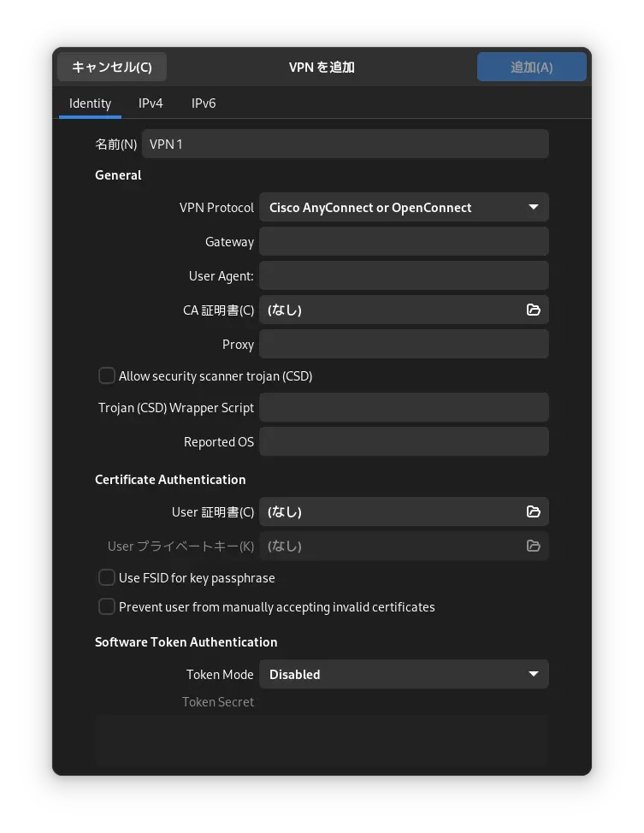
Task: Switch to the IPv4 tab
Action: pyautogui.click(x=151, y=103)
